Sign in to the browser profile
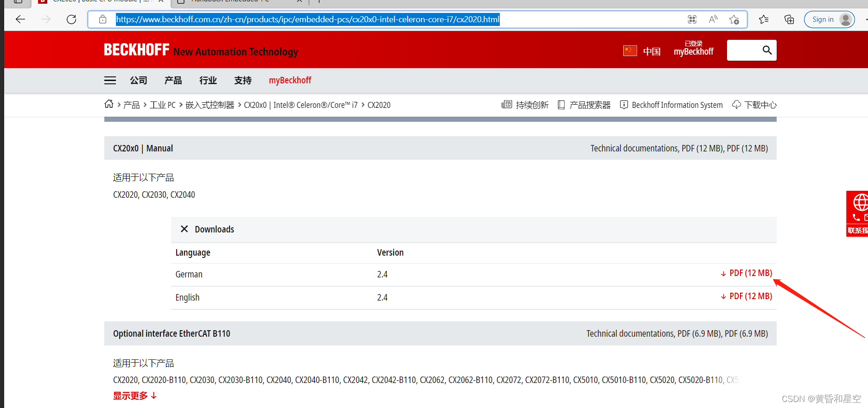868x408 pixels. click(829, 19)
